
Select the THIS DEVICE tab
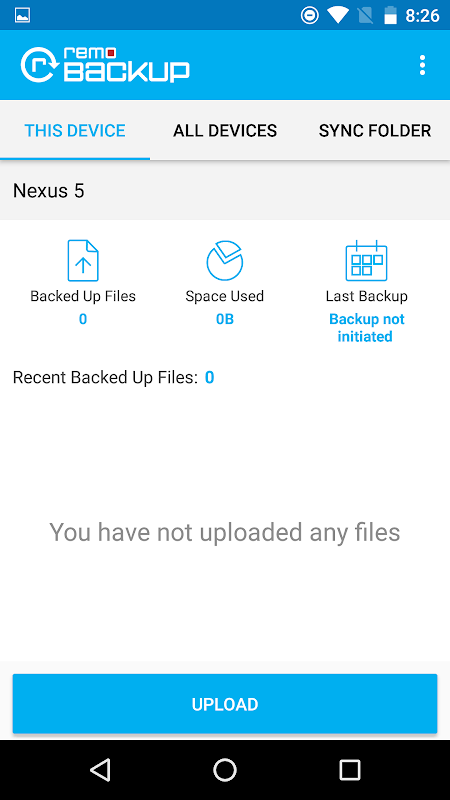[x=75, y=131]
